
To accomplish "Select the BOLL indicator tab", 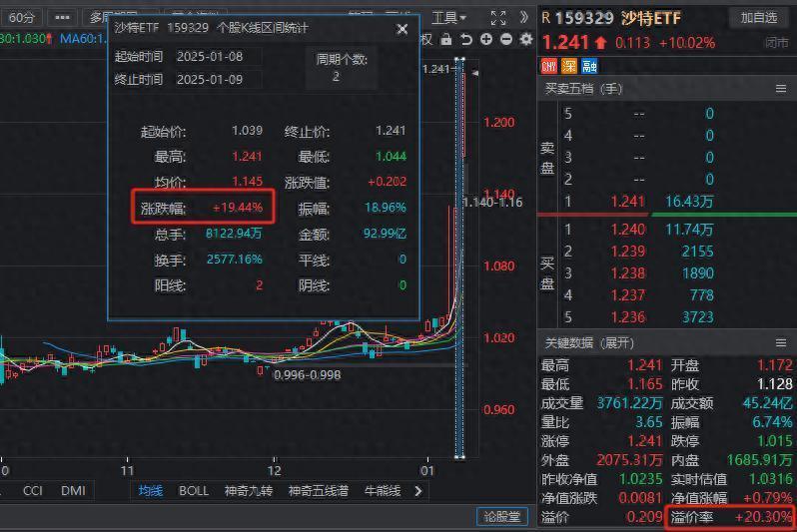I will [x=194, y=491].
